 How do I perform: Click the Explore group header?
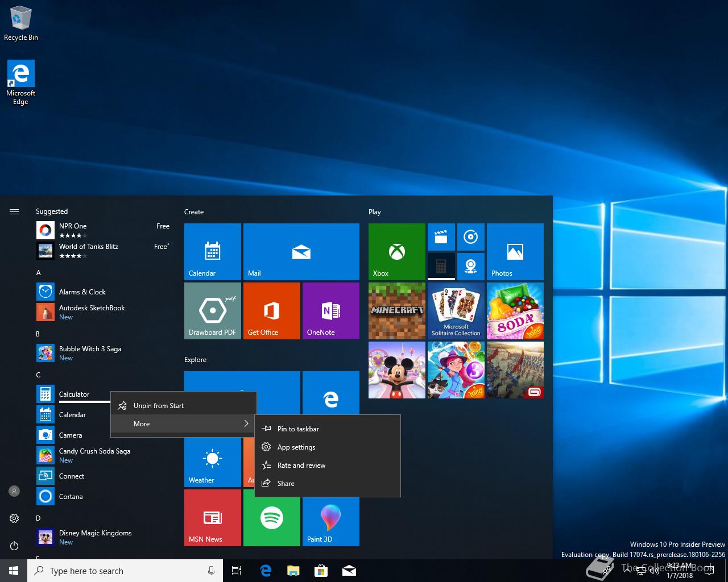coord(195,360)
